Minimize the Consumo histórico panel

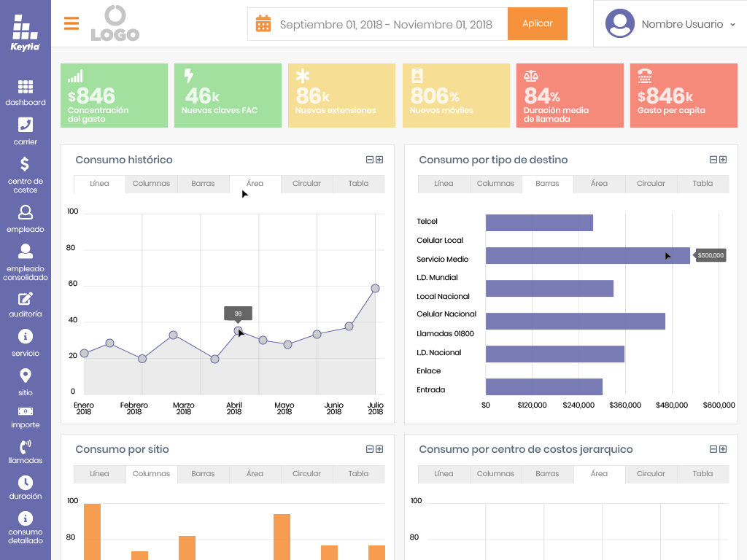click(370, 160)
